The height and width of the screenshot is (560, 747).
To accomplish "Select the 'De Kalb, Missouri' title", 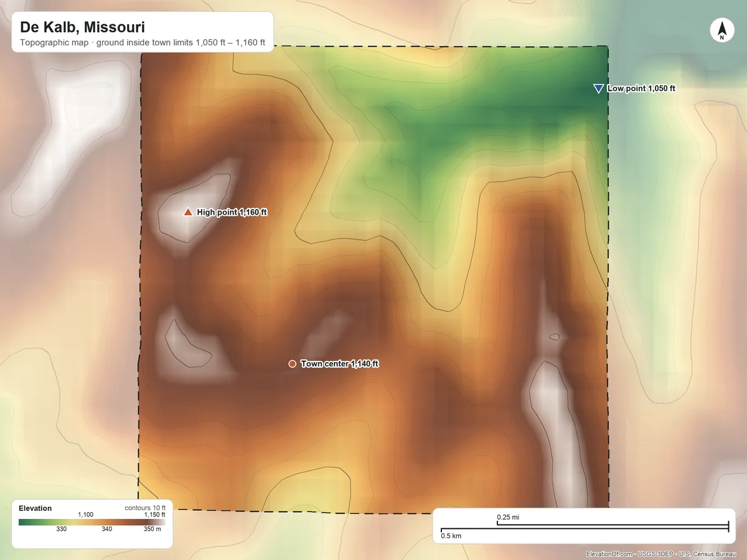I will 82,27.
